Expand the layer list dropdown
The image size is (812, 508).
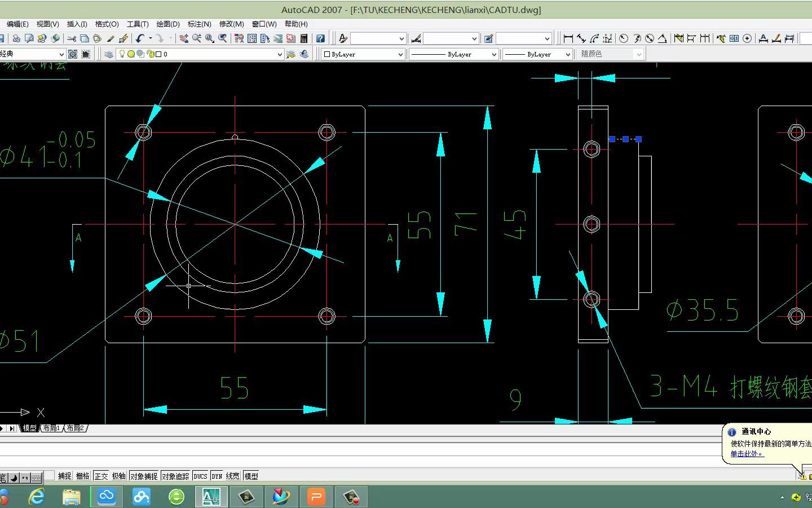pyautogui.click(x=279, y=54)
